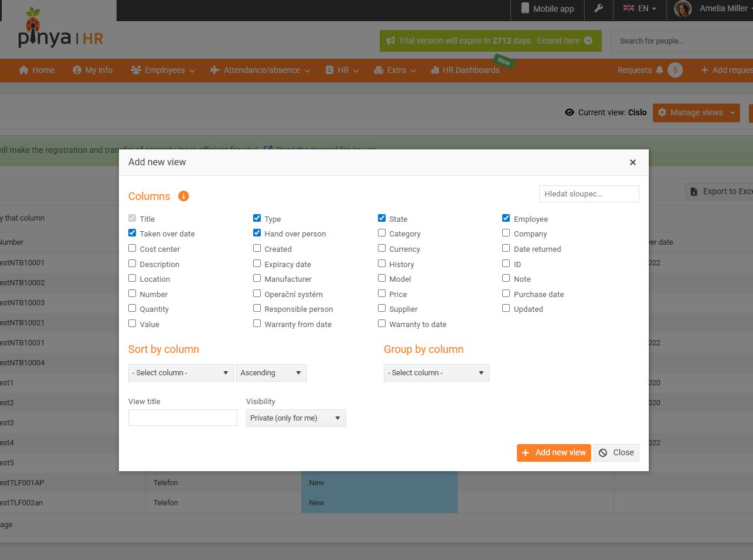Check the Warranty from date checkbox
Viewport: 753px width, 560px height.
tap(257, 324)
